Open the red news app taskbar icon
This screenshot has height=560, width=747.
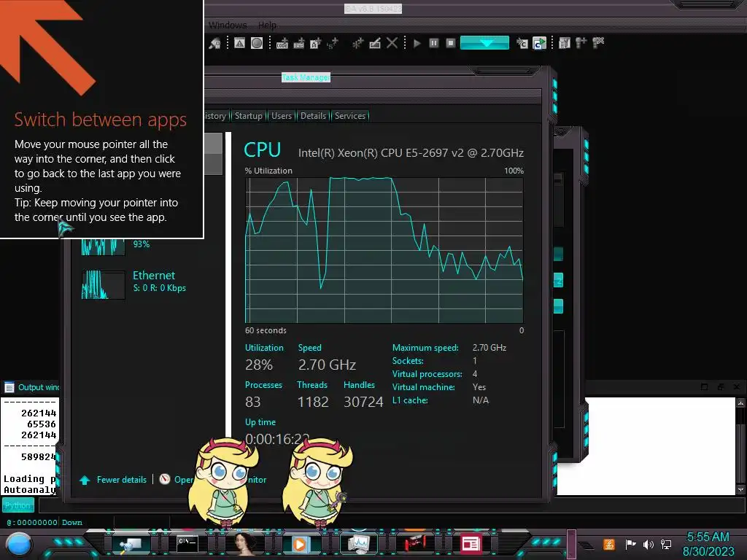tap(471, 544)
